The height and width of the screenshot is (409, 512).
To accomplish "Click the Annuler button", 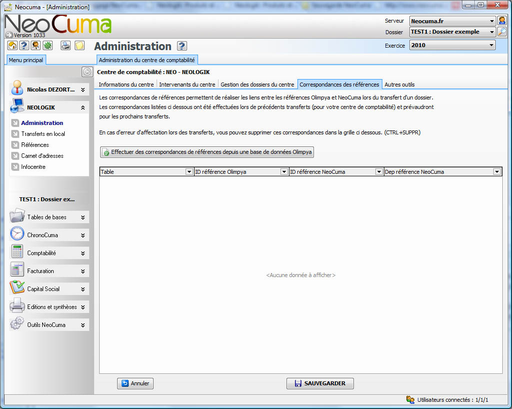I will click(135, 383).
